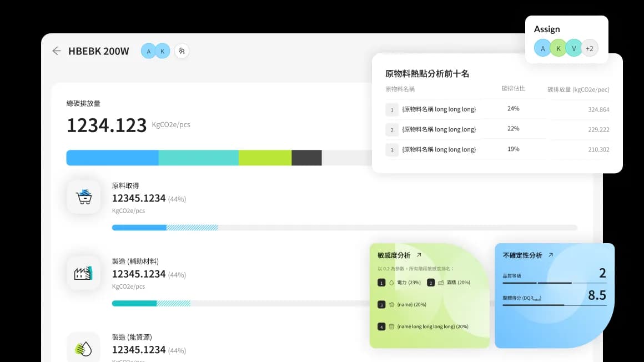Select first raw material row with 24%

(497, 109)
